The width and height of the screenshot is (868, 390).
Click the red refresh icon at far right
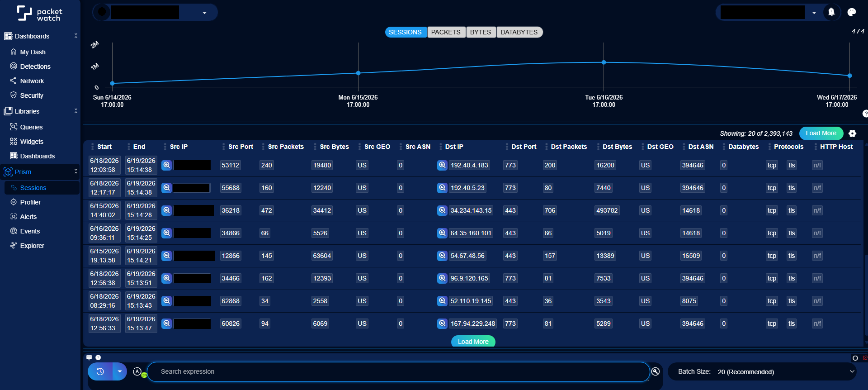coord(865,358)
